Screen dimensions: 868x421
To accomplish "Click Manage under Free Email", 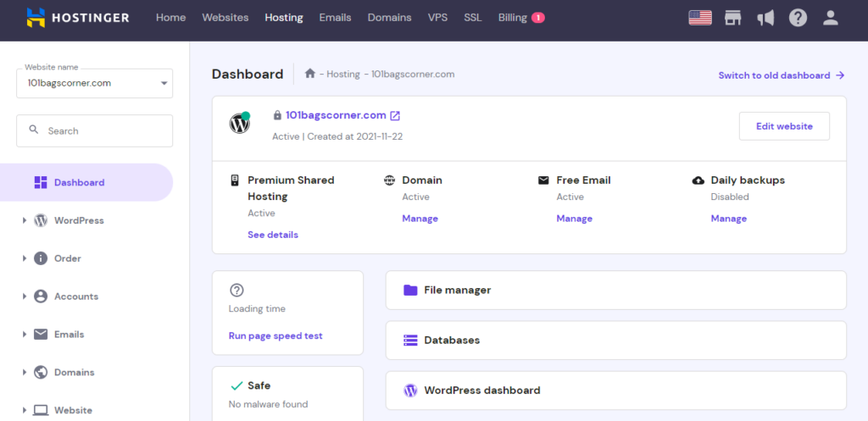I will pyautogui.click(x=575, y=219).
